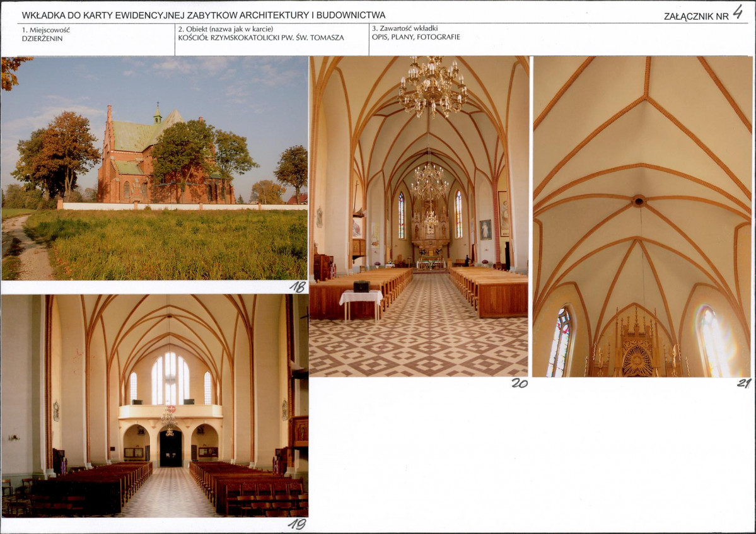Click the large chandelier in the nave photo
The height and width of the screenshot is (534, 756).
click(x=433, y=87)
